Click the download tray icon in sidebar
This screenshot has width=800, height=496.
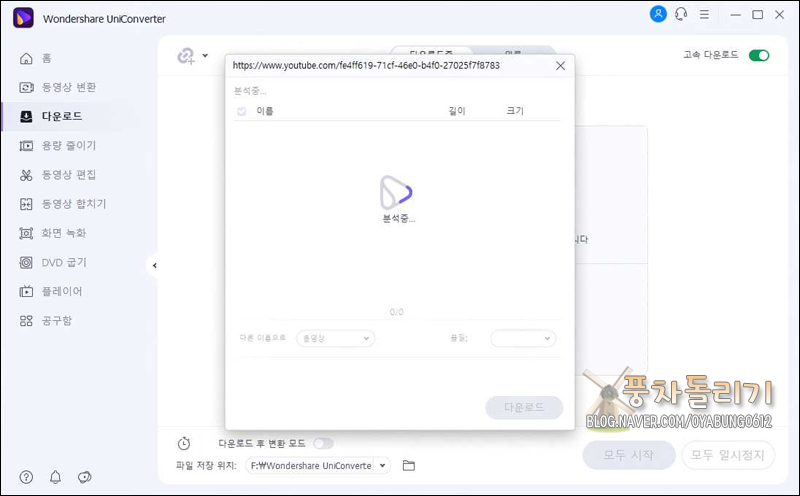(x=26, y=117)
